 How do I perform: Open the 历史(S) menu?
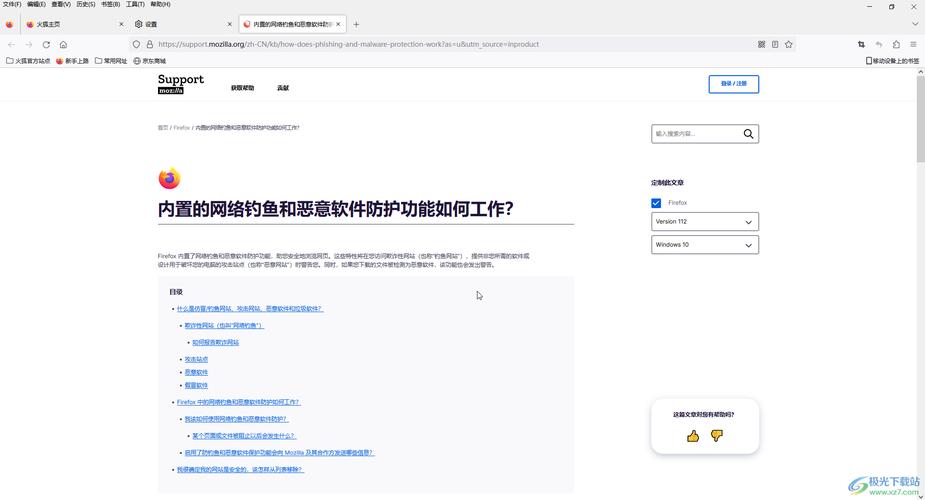tap(86, 4)
